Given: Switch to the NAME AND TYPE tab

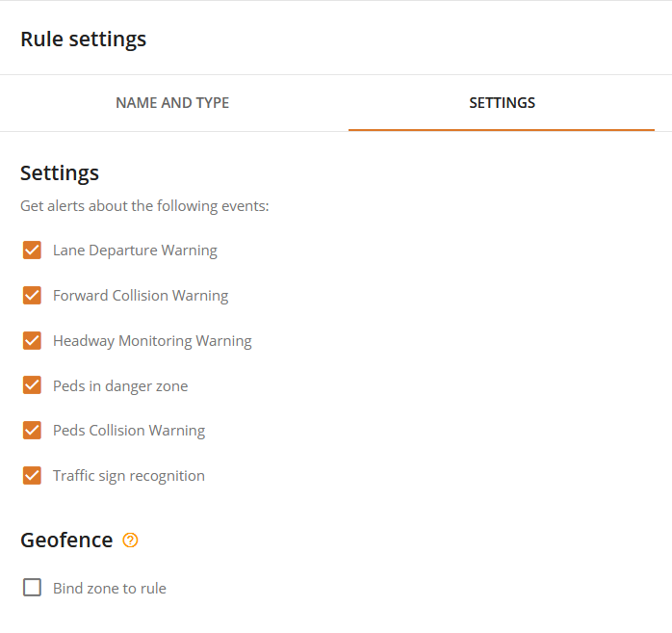Looking at the screenshot, I should click(172, 103).
